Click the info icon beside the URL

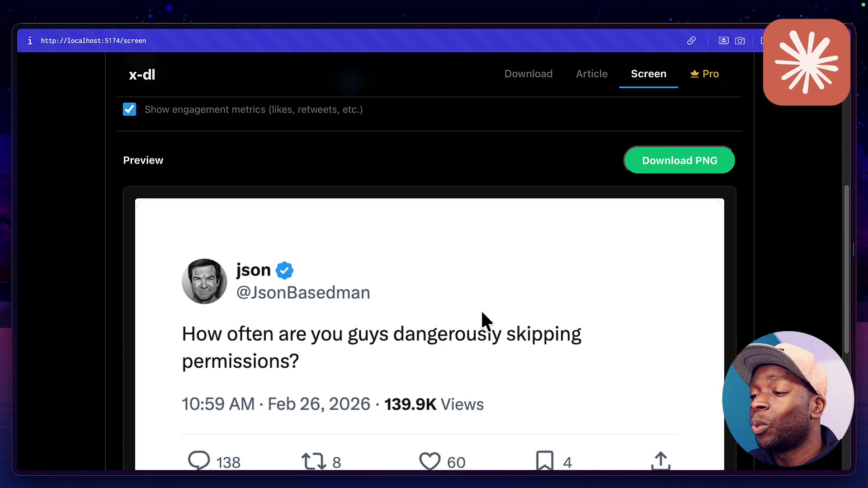click(30, 41)
